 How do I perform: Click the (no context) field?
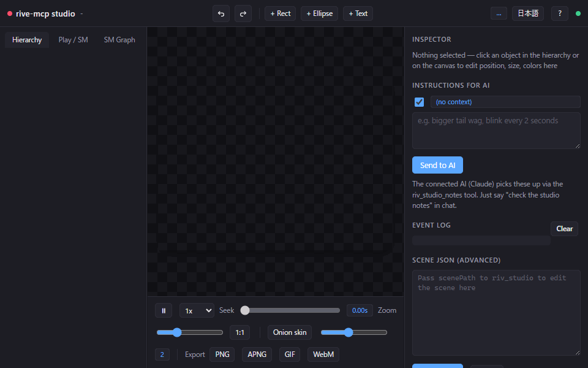(505, 102)
